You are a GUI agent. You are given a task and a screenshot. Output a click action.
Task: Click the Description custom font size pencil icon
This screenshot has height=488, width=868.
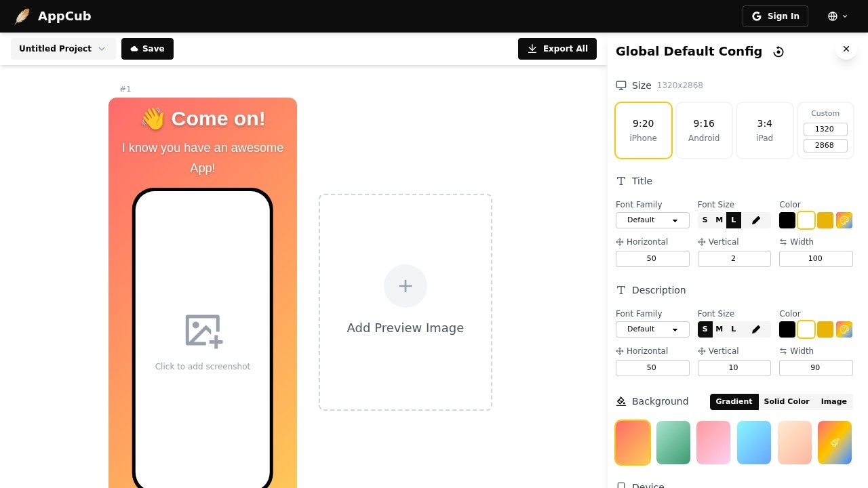click(756, 329)
